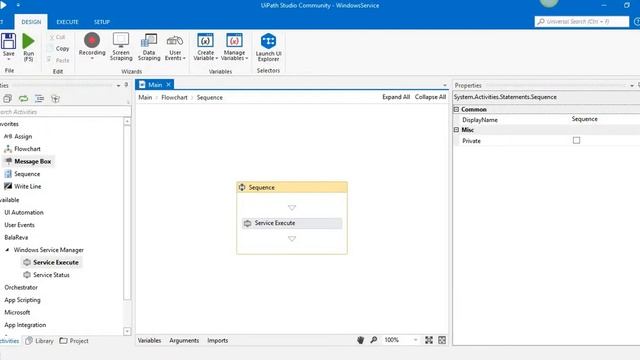Expand App Scripting category
The image size is (640, 360).
tap(22, 300)
